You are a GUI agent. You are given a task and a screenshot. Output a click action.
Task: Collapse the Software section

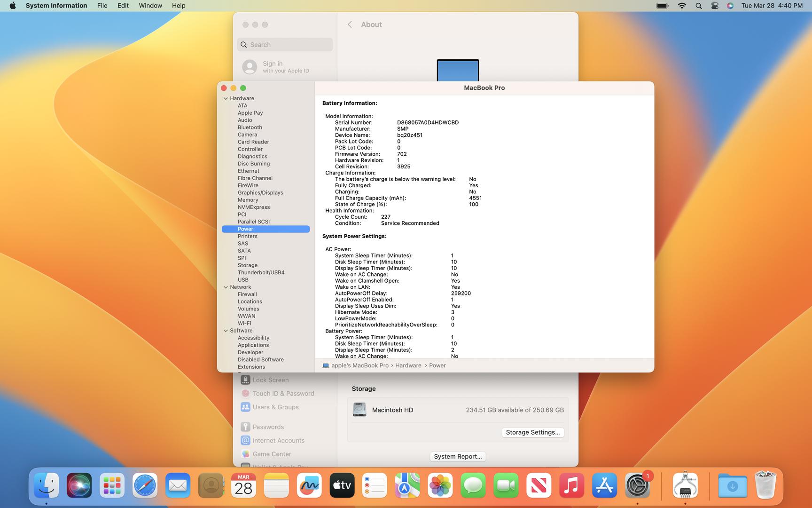coord(226,331)
